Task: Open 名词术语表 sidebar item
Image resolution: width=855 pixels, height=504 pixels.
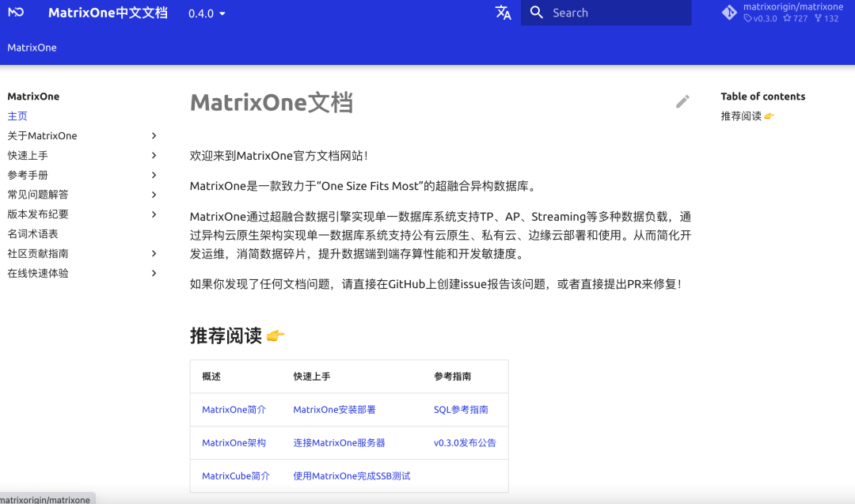Action: (32, 233)
